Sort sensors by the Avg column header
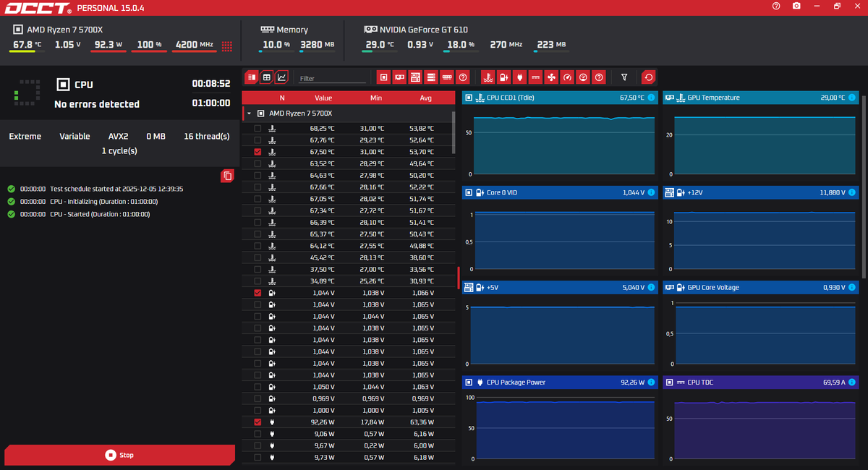The image size is (868, 470). [x=425, y=98]
